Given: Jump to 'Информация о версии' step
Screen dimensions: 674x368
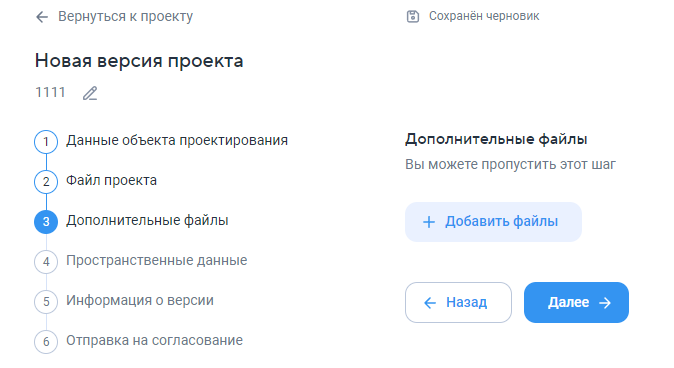Looking at the screenshot, I should [140, 301].
